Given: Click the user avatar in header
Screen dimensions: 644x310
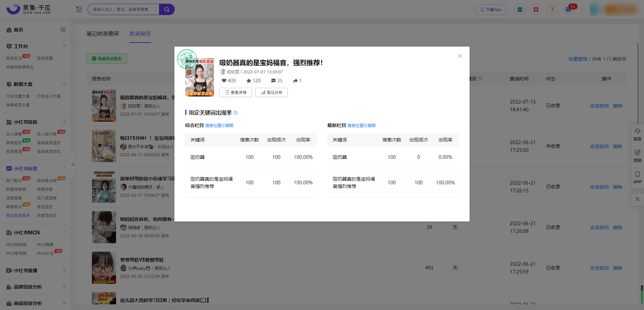Looking at the screenshot, I should pyautogui.click(x=594, y=9).
